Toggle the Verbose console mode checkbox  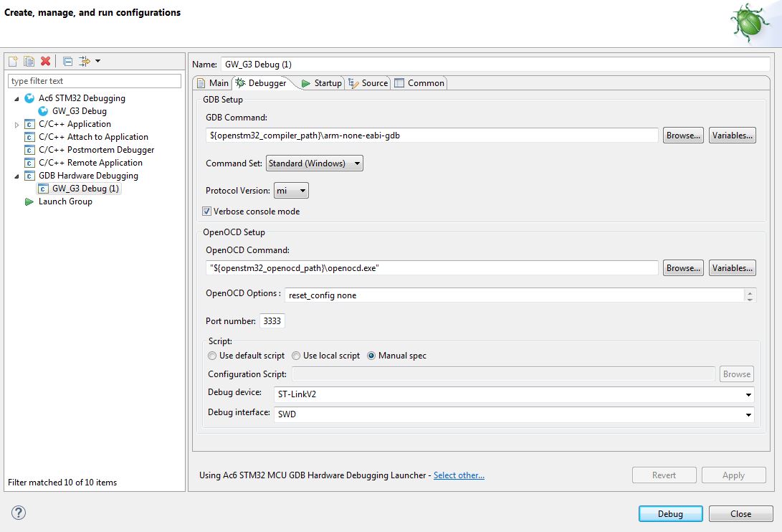pos(208,212)
